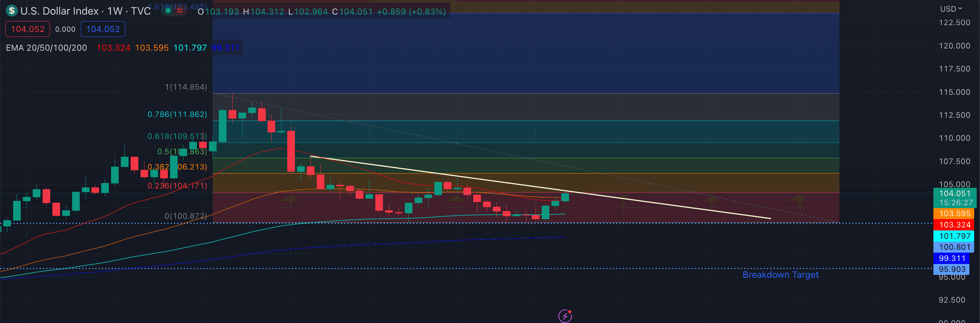Viewport: 980px width, 323px height.
Task: Select the Fibonacci 0(100.872) level label
Action: click(186, 216)
